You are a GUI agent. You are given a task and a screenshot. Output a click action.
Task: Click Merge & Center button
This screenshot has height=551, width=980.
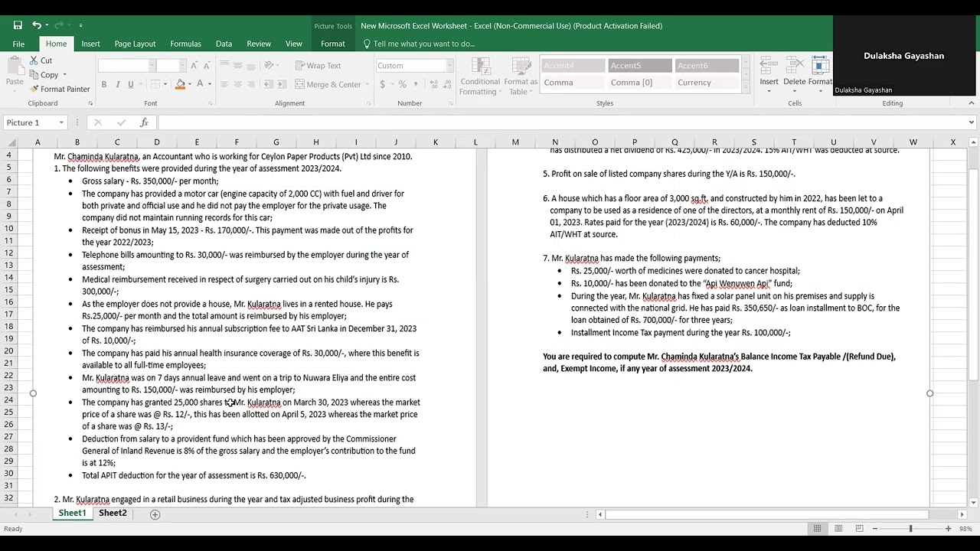tap(328, 84)
